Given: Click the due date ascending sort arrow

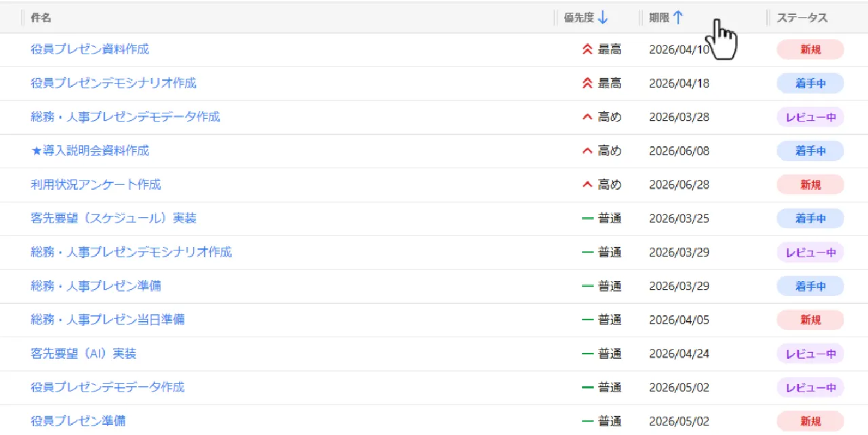Looking at the screenshot, I should (677, 18).
